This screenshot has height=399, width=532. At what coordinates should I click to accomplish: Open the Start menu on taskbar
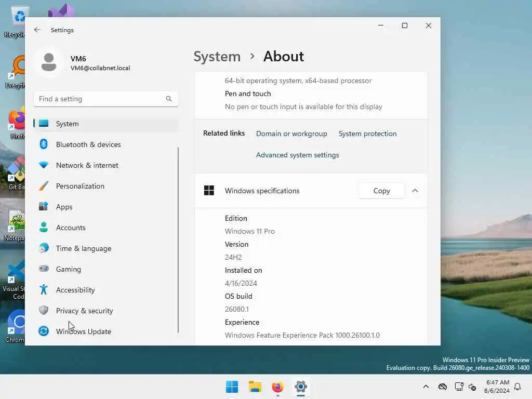click(232, 387)
